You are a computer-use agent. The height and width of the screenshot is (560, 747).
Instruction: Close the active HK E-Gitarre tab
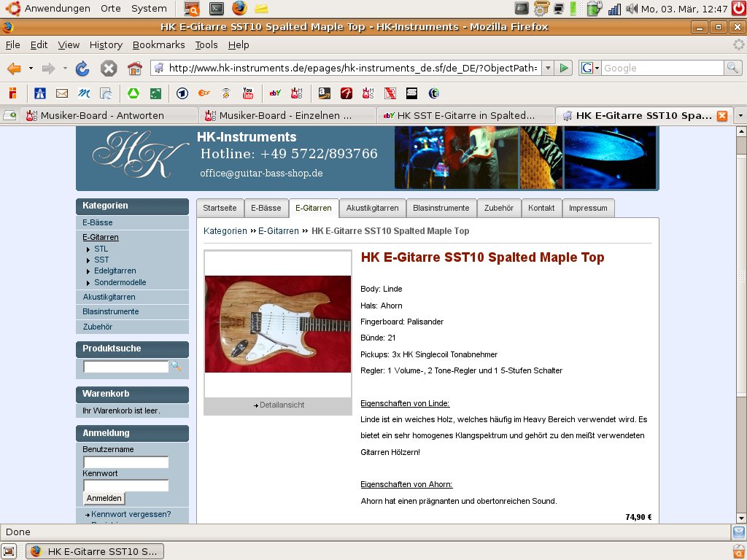pos(722,116)
